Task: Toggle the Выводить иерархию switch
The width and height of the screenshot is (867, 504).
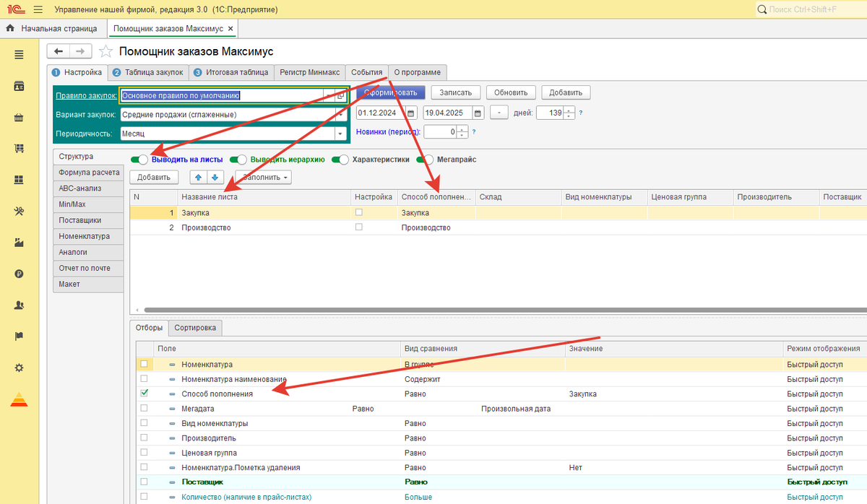Action: pos(238,160)
